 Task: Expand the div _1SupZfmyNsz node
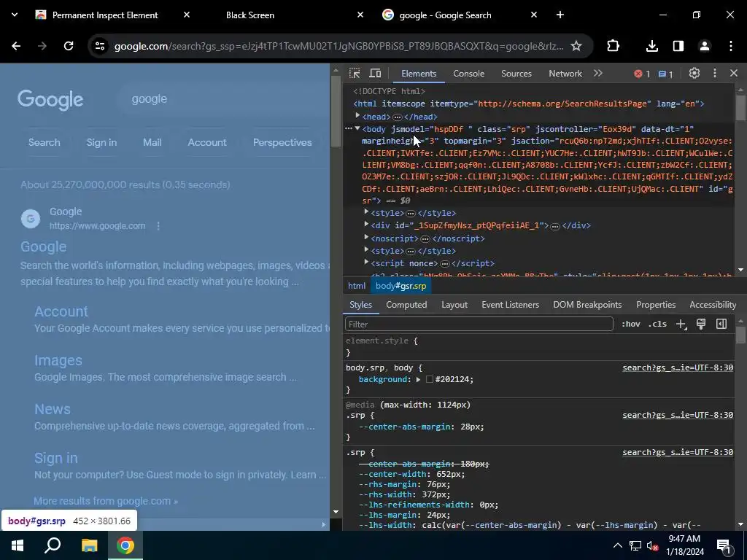coord(366,225)
